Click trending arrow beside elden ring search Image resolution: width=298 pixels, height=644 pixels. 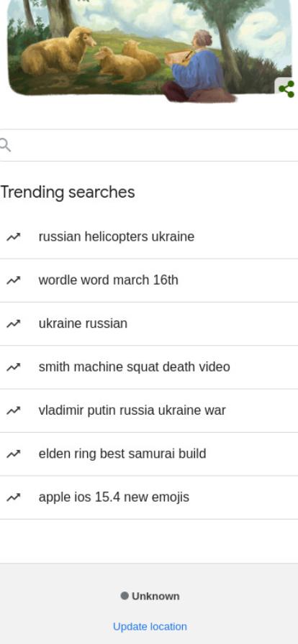[13, 454]
